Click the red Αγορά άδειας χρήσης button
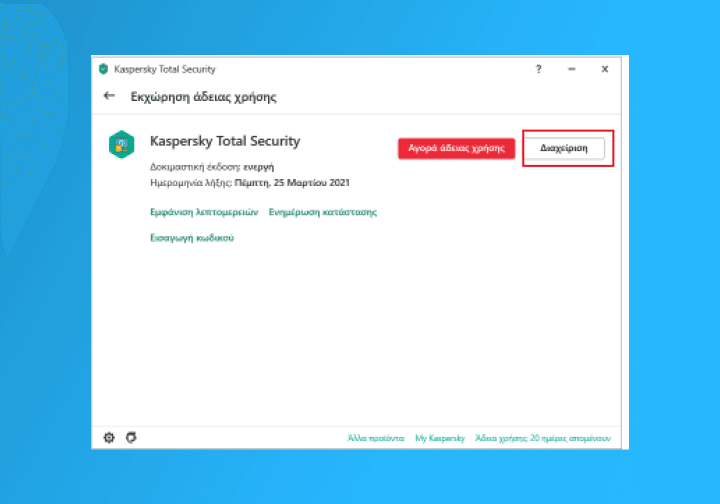 pos(456,148)
